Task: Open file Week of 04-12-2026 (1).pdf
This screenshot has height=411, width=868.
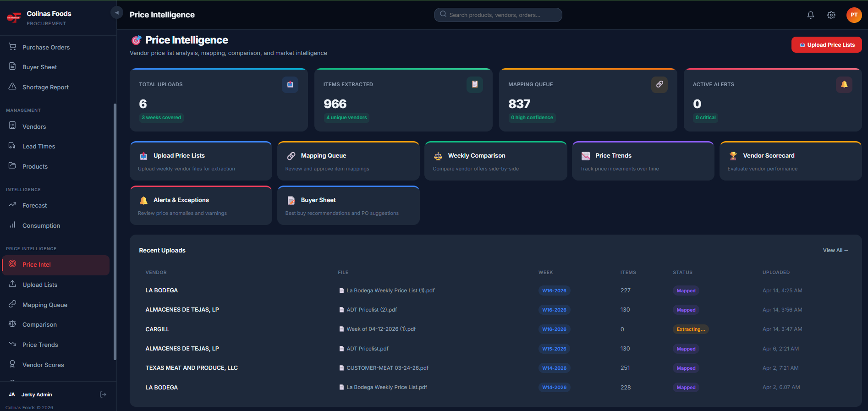Action: pos(381,329)
